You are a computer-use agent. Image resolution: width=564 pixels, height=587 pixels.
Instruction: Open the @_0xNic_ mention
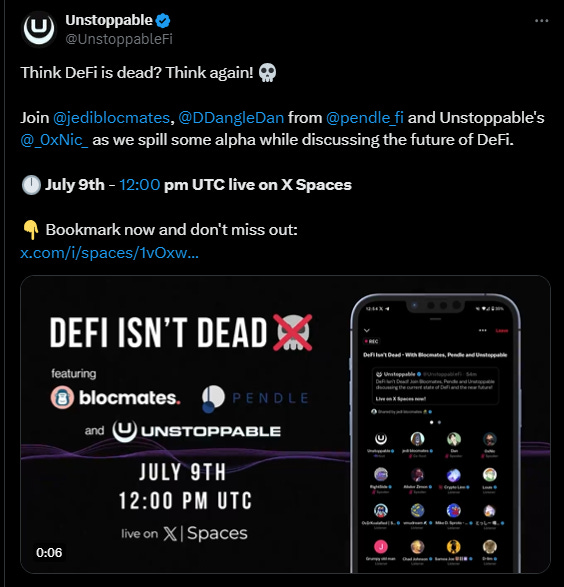[x=54, y=140]
